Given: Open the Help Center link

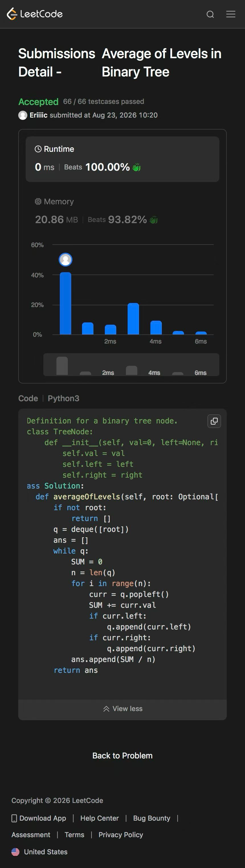Looking at the screenshot, I should point(100,818).
